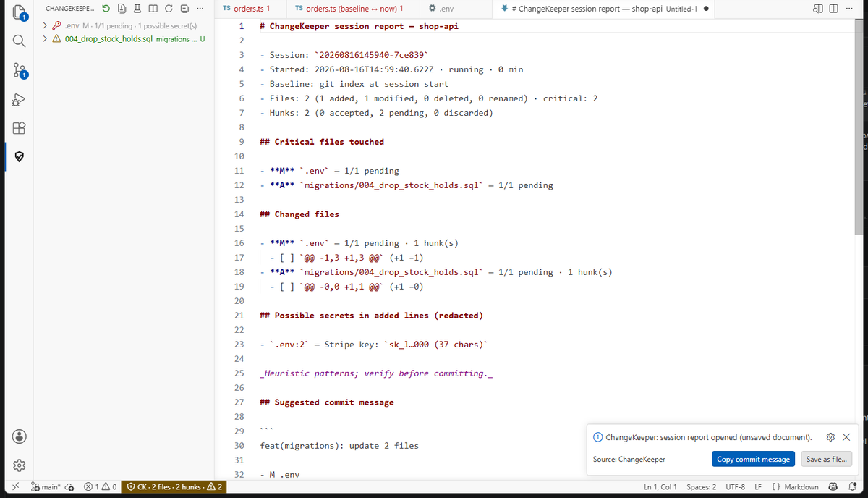The height and width of the screenshot is (498, 868).
Task: Click the sync changes cloud icon
Action: point(70,487)
